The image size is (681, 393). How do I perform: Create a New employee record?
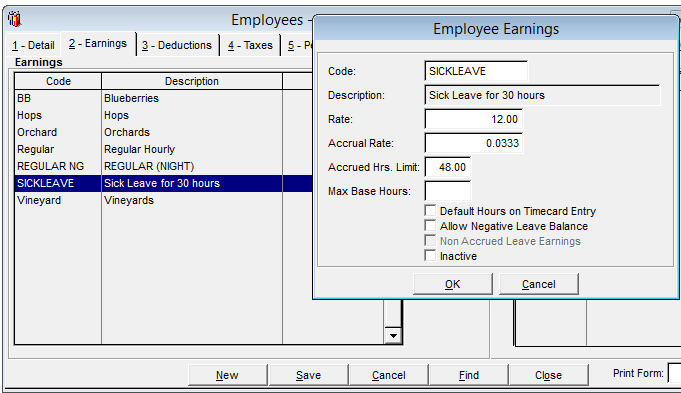click(227, 375)
